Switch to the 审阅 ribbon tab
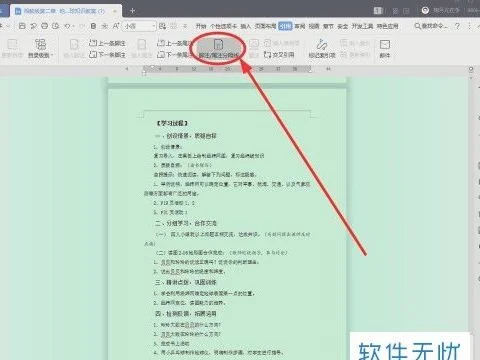Viewport: 480px width, 360px height. tap(300, 26)
